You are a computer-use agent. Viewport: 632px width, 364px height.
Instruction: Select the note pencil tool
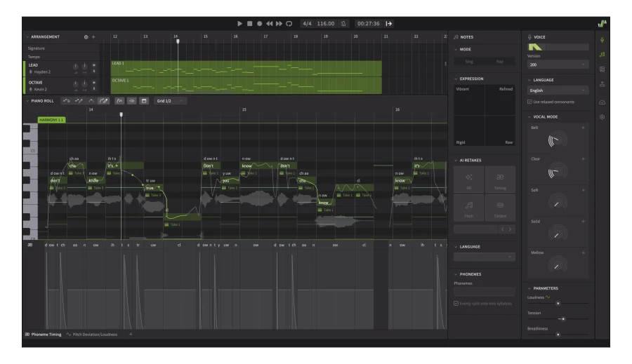point(79,101)
